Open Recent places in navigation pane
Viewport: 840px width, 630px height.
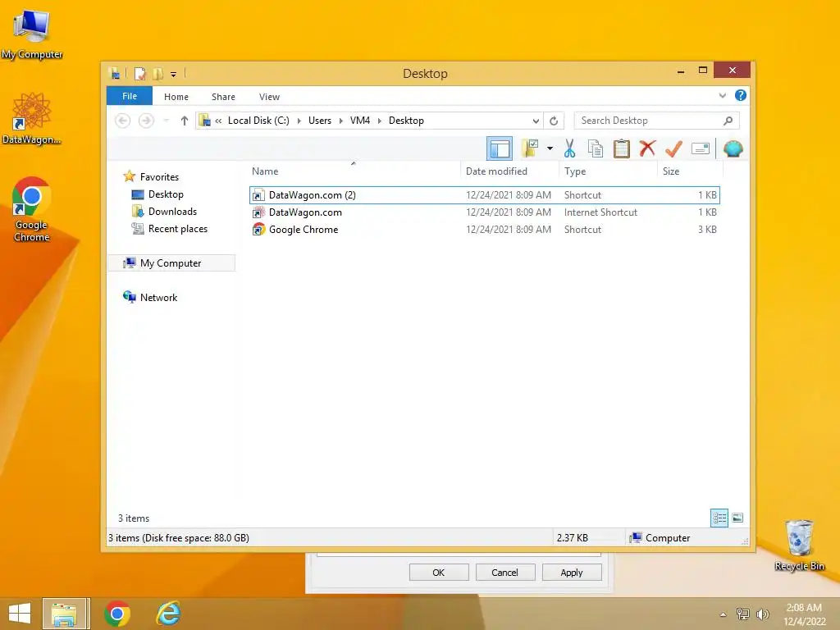pyautogui.click(x=178, y=228)
